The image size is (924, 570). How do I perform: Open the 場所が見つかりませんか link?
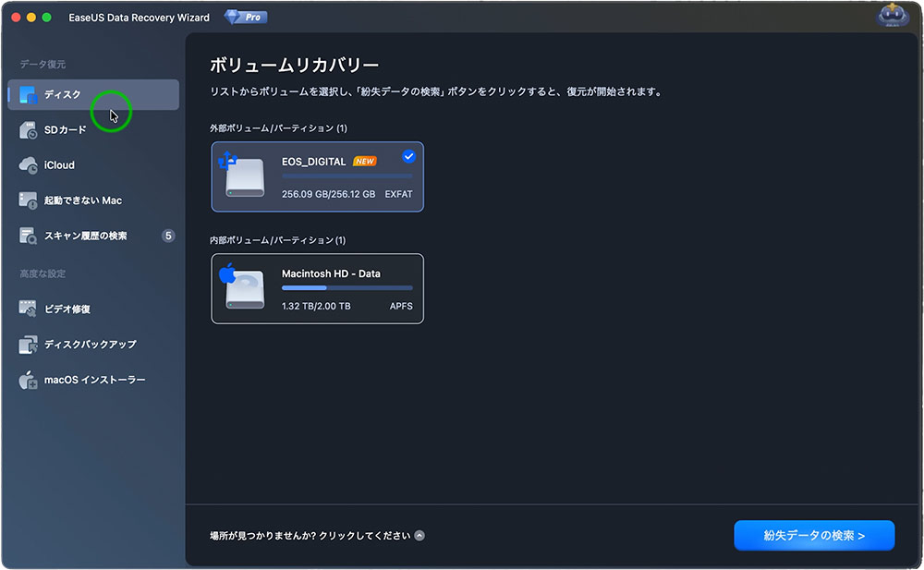pyautogui.click(x=310, y=536)
